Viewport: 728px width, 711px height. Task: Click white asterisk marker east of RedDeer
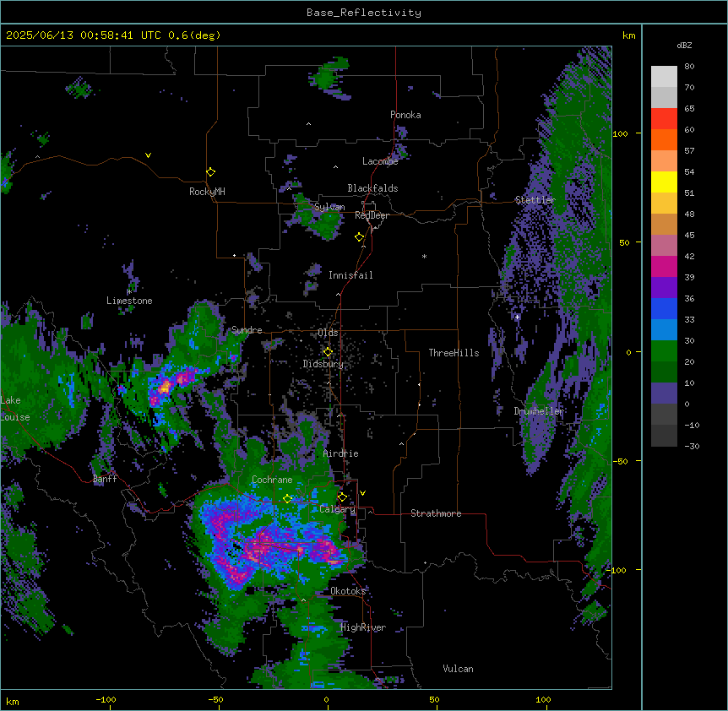pos(424,256)
